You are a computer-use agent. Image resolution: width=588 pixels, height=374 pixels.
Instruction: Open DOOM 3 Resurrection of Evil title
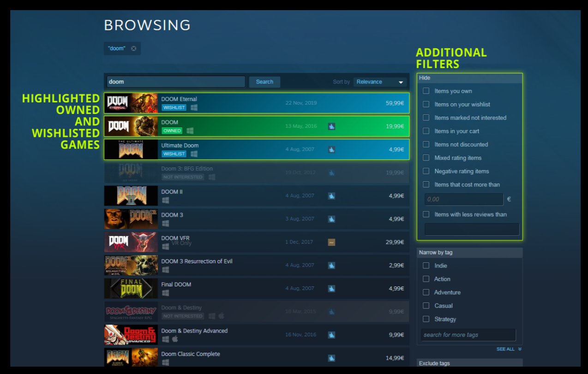197,261
